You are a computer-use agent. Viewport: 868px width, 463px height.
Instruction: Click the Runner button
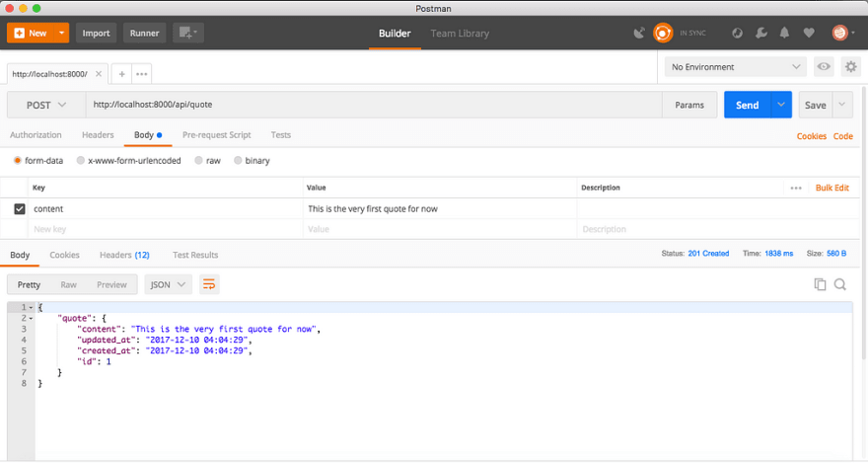pos(144,34)
